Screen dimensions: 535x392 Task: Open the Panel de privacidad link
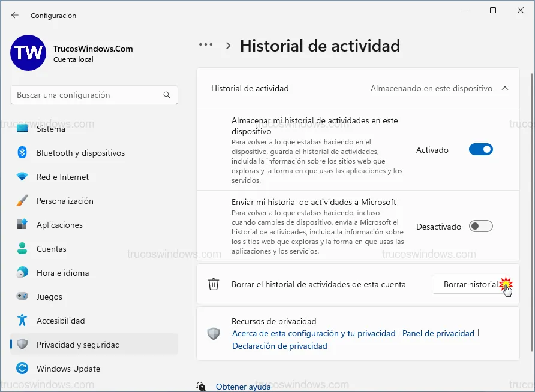point(438,333)
